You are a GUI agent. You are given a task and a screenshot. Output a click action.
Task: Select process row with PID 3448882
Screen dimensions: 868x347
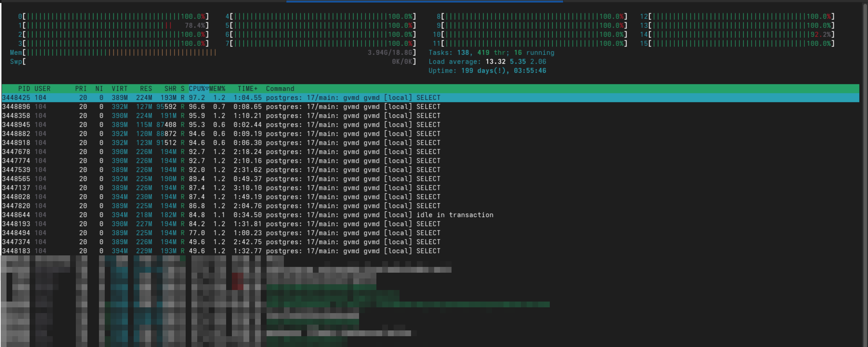[x=430, y=134]
